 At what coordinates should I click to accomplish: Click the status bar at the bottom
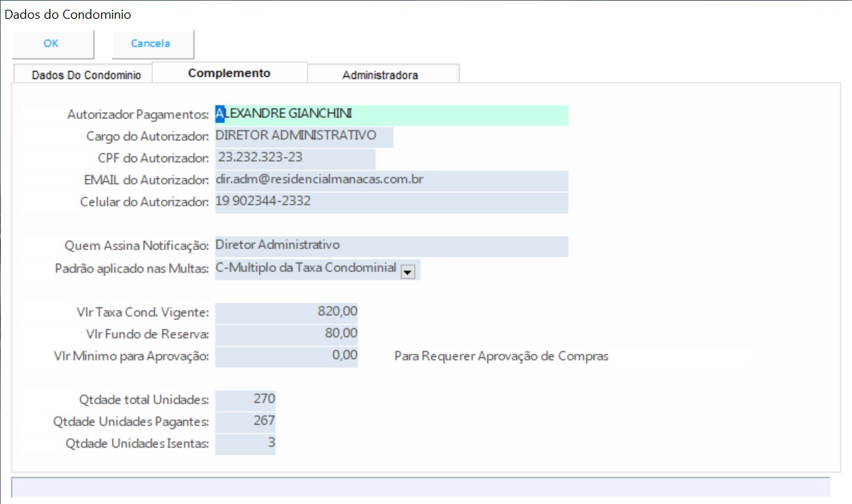pos(420,487)
